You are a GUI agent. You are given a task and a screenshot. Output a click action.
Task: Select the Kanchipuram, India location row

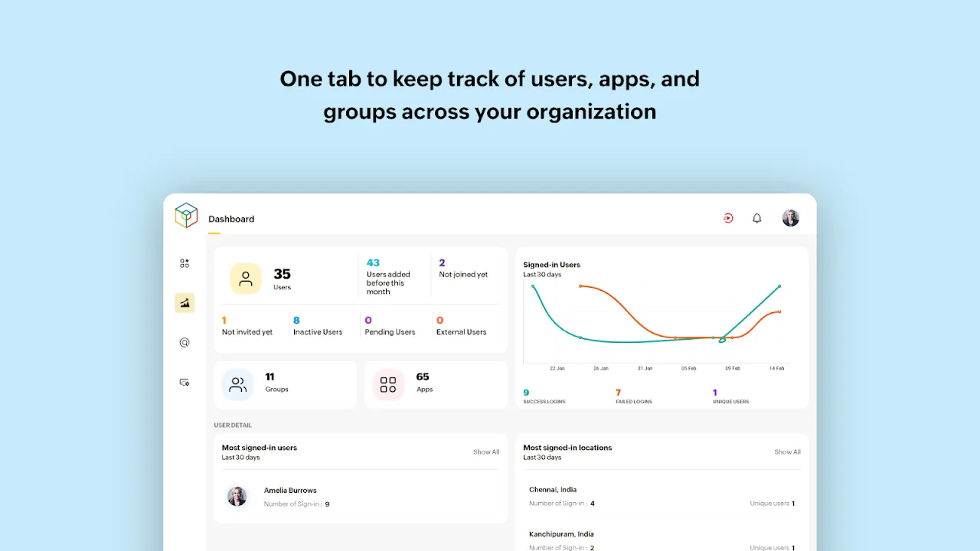(662, 540)
